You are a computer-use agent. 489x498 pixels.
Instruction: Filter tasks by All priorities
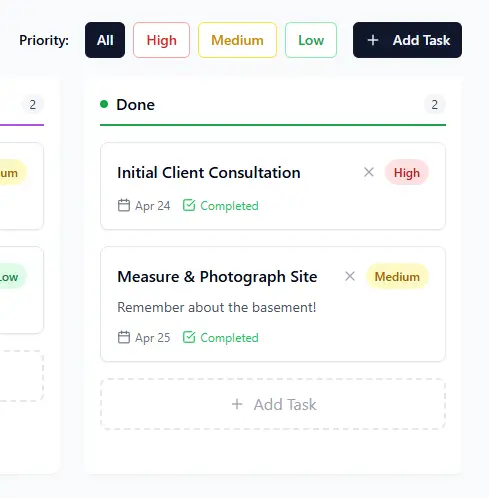coord(105,40)
